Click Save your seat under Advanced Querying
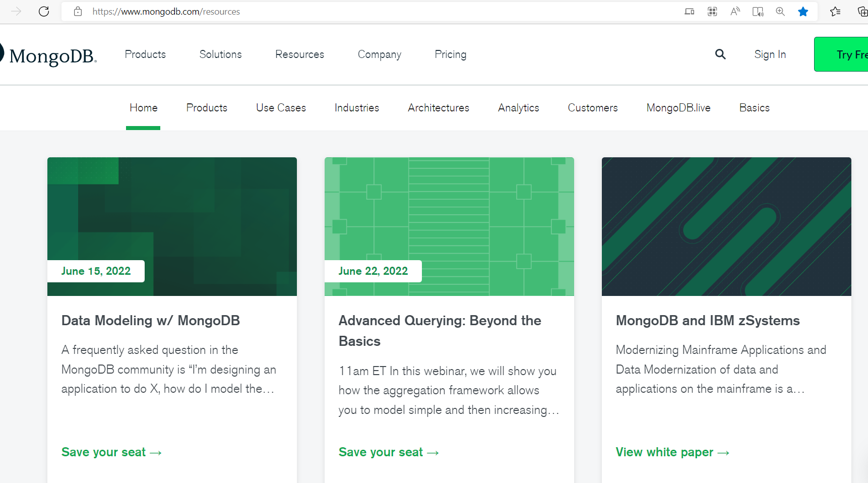This screenshot has width=868, height=483. 389,452
